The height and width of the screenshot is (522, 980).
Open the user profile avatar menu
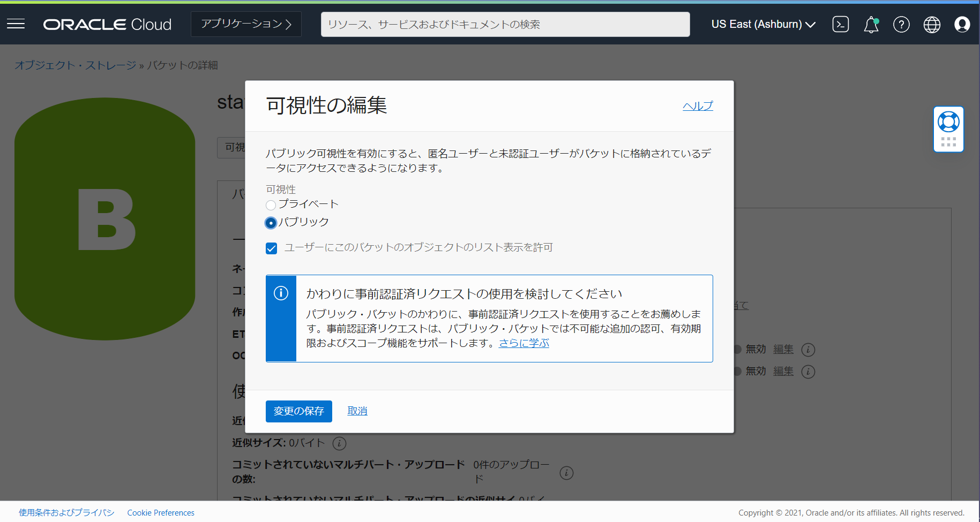point(962,25)
